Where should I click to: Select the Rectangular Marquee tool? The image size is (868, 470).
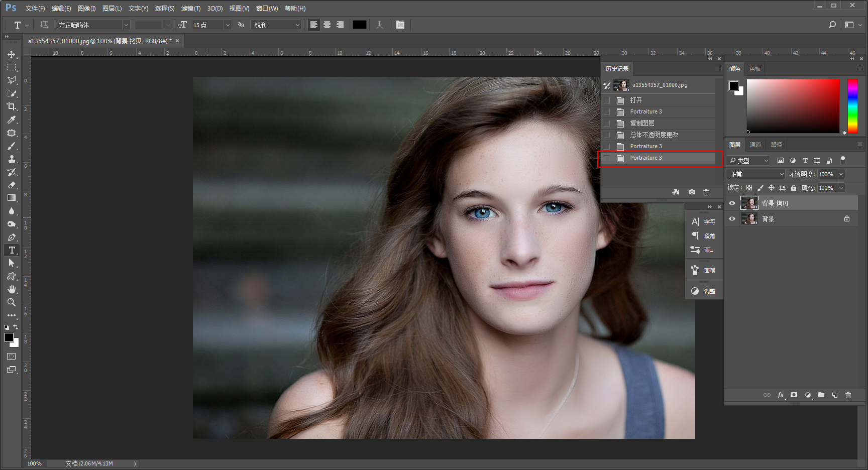click(x=12, y=67)
